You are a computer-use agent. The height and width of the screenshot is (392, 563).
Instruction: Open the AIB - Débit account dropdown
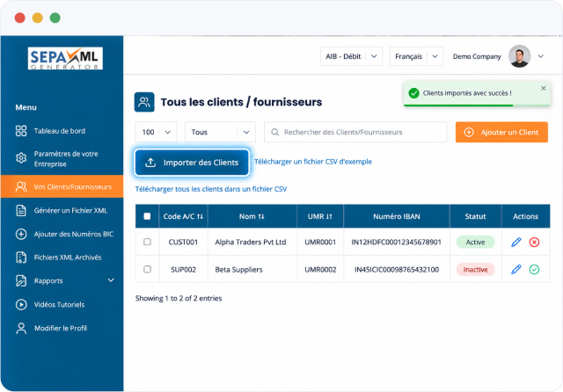[351, 56]
